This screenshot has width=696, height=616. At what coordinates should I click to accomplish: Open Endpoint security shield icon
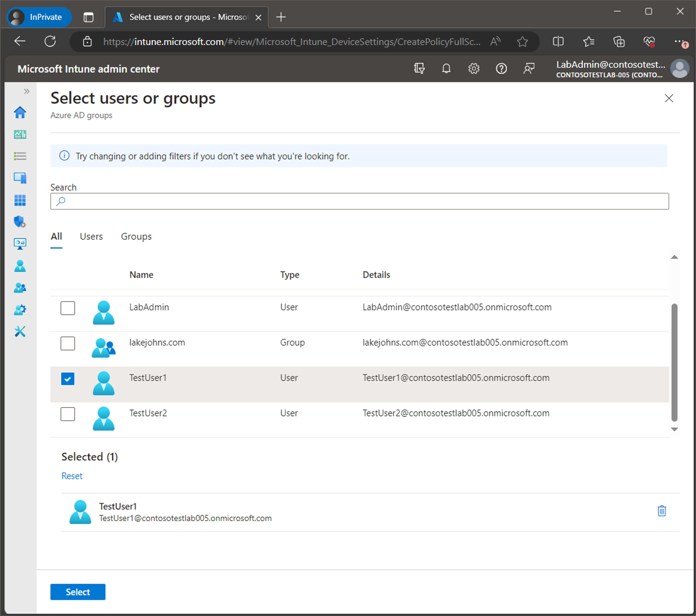20,222
